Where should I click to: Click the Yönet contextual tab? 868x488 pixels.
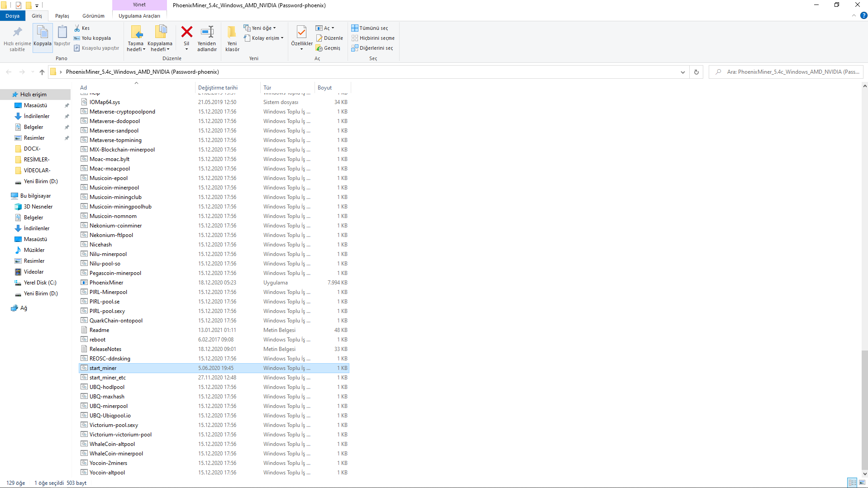point(139,5)
